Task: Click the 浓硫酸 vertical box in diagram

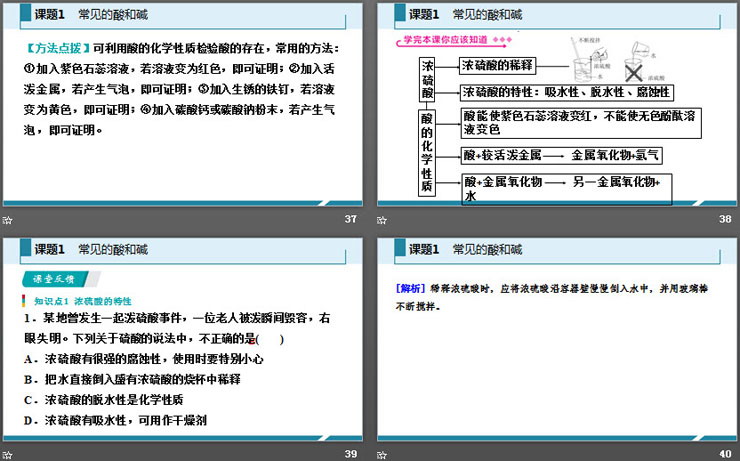Action: click(x=426, y=78)
